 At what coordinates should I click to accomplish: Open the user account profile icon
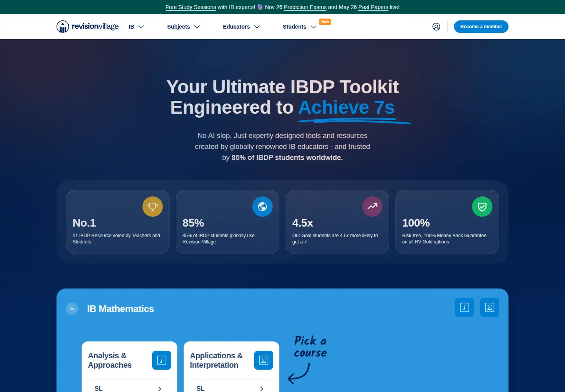pyautogui.click(x=436, y=27)
